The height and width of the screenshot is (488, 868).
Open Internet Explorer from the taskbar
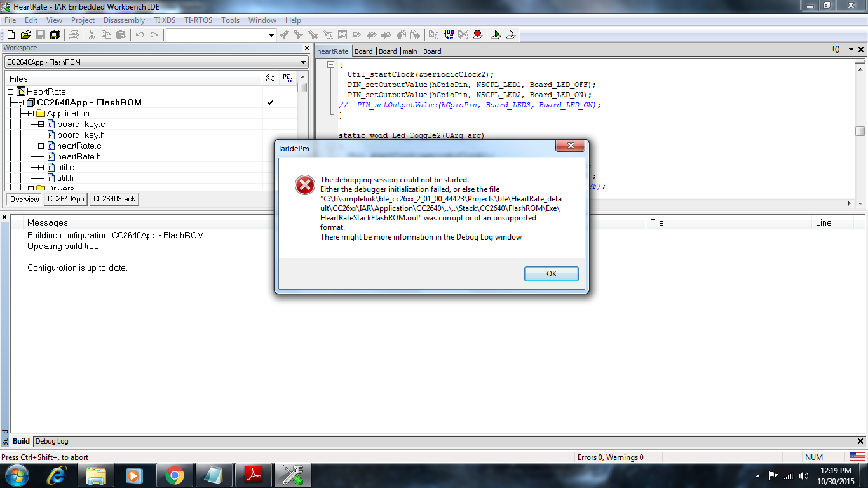click(x=57, y=475)
